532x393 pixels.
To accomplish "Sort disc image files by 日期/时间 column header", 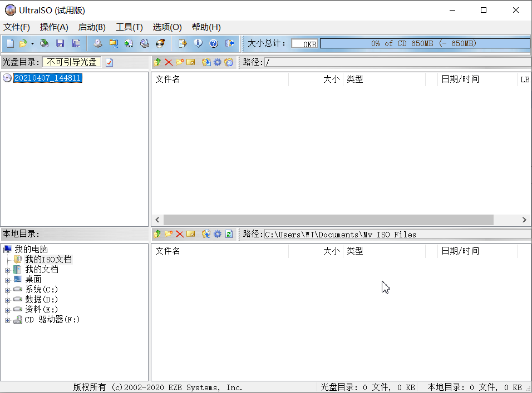I will pyautogui.click(x=477, y=79).
